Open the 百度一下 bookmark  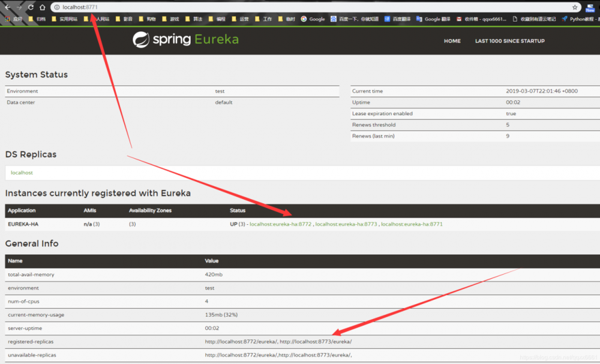[355, 19]
